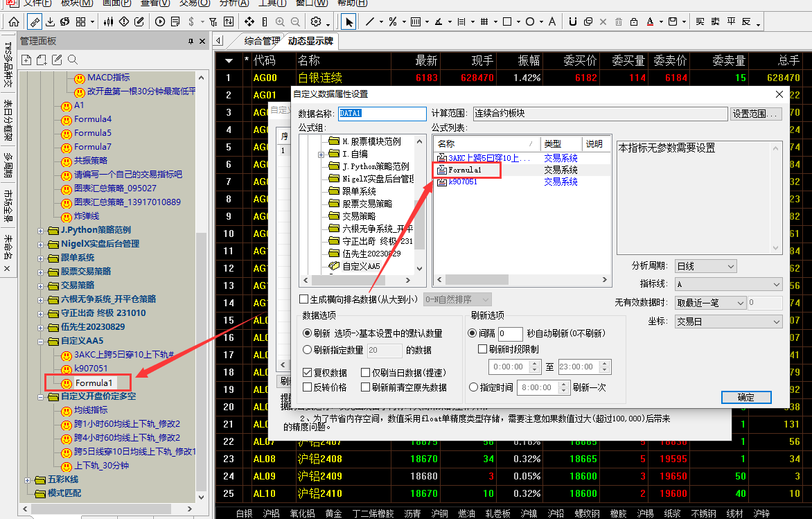The height and width of the screenshot is (519, 812).
Task: Switch to the 综合管理 tab
Action: point(261,41)
